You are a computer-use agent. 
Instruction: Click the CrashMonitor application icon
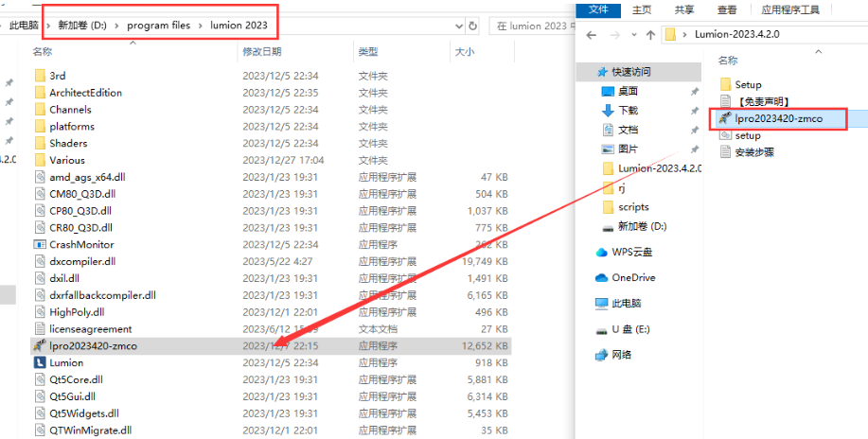pos(40,244)
